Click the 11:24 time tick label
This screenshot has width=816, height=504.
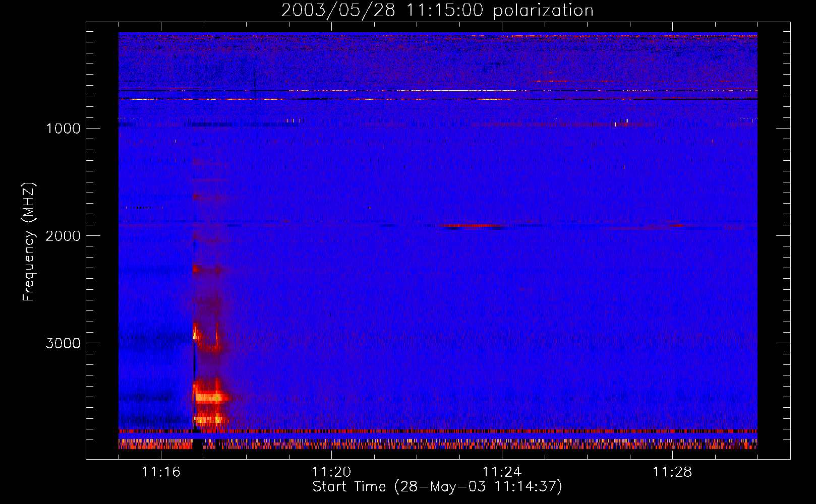pos(502,472)
